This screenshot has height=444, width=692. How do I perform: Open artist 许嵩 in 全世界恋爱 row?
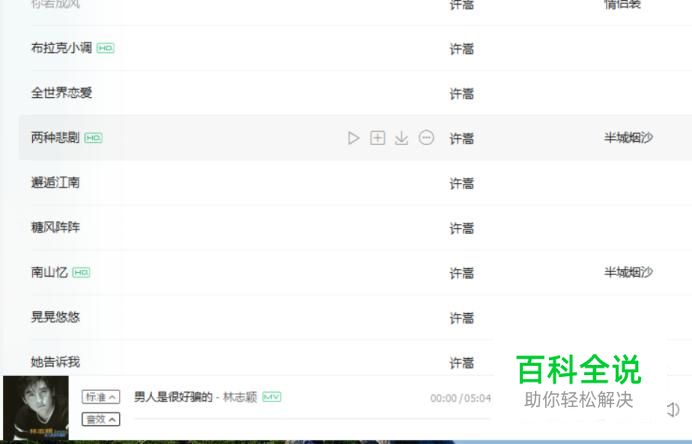pyautogui.click(x=462, y=94)
